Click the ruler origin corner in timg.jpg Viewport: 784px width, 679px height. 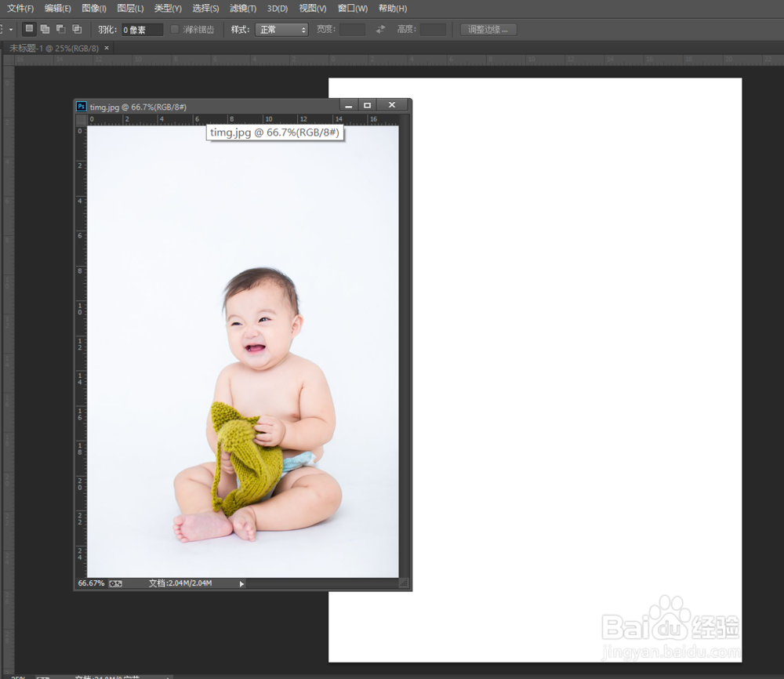point(81,119)
